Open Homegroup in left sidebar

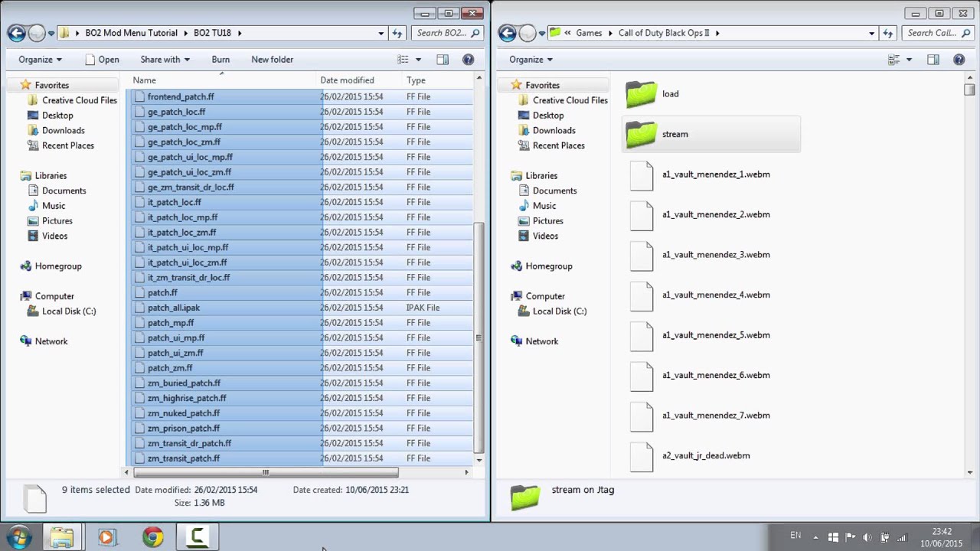point(58,266)
